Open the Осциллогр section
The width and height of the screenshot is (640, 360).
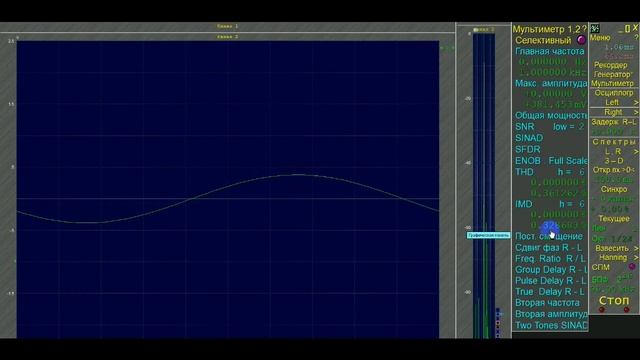point(613,93)
